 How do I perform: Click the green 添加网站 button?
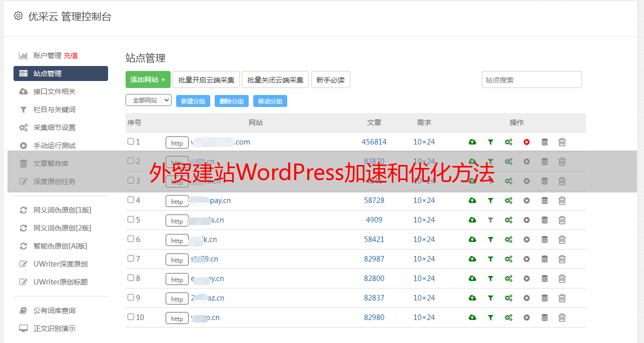click(148, 79)
